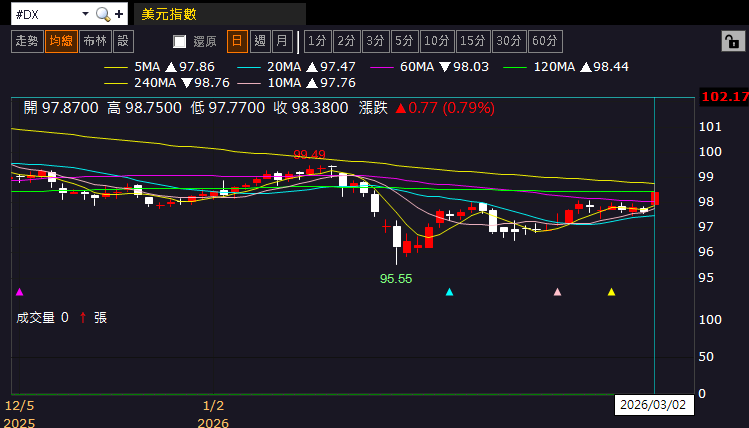Select the 週 weekly period
749x428 pixels.
point(260,42)
